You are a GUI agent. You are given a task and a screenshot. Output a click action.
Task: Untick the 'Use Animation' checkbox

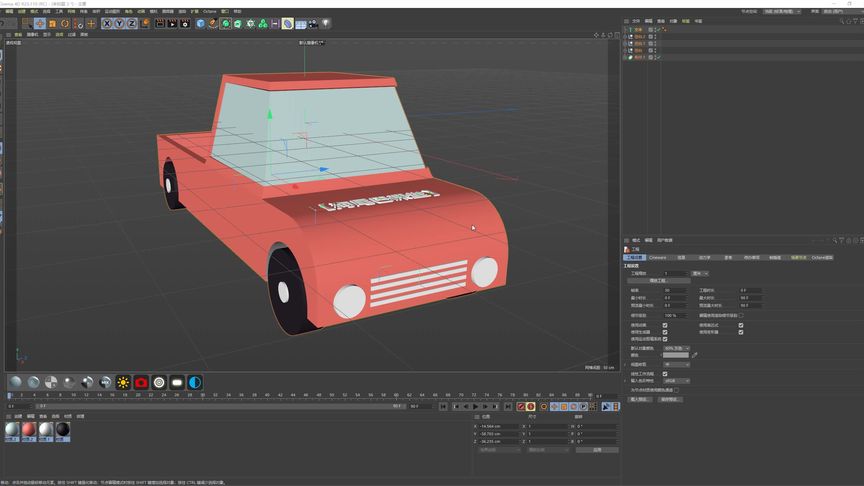coord(665,325)
